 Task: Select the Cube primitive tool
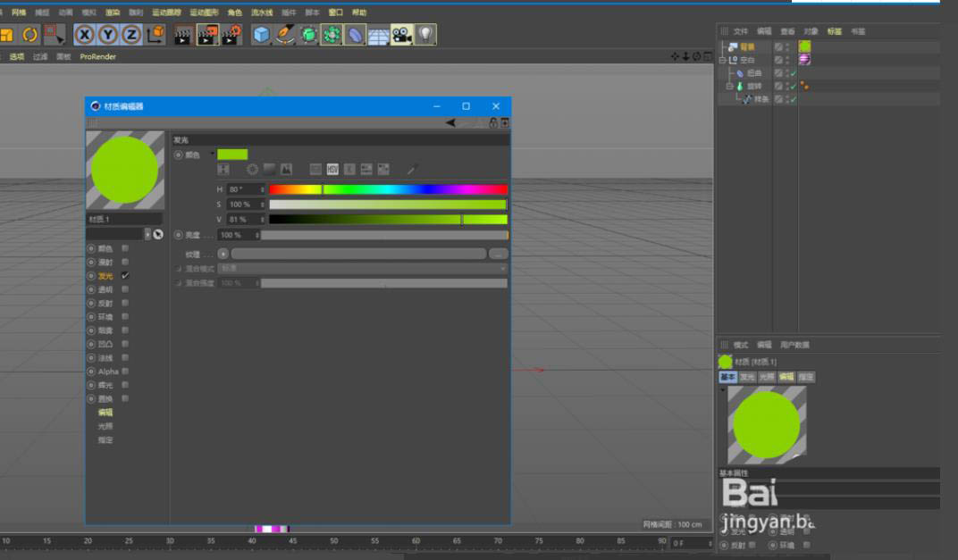(261, 35)
